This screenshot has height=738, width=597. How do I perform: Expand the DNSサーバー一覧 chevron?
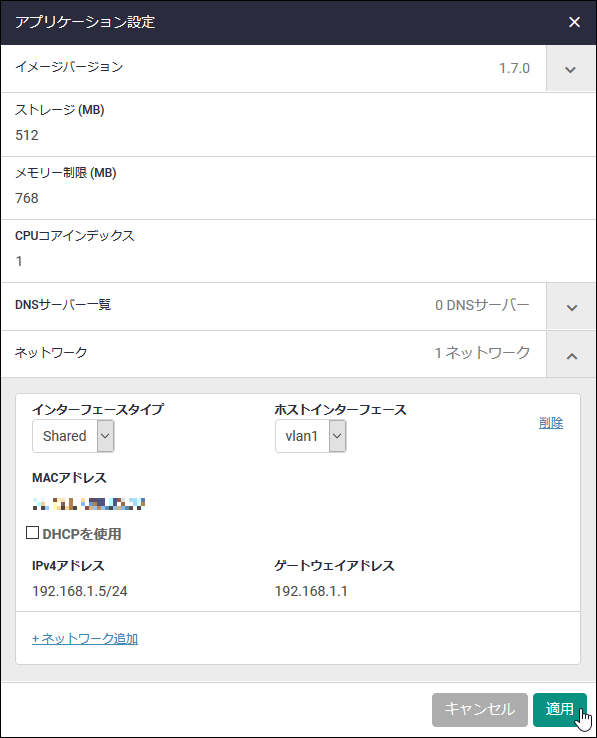(x=571, y=307)
